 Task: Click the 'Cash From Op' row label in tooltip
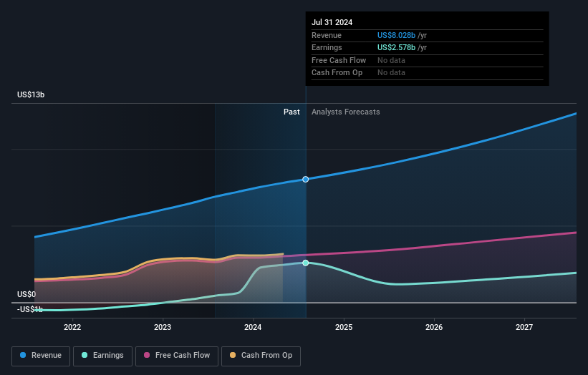(x=337, y=73)
